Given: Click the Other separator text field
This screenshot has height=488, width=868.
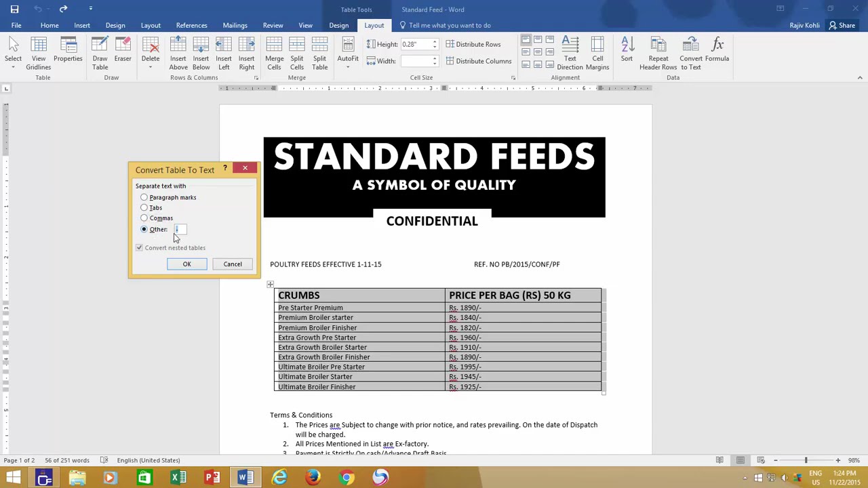Looking at the screenshot, I should (x=180, y=229).
